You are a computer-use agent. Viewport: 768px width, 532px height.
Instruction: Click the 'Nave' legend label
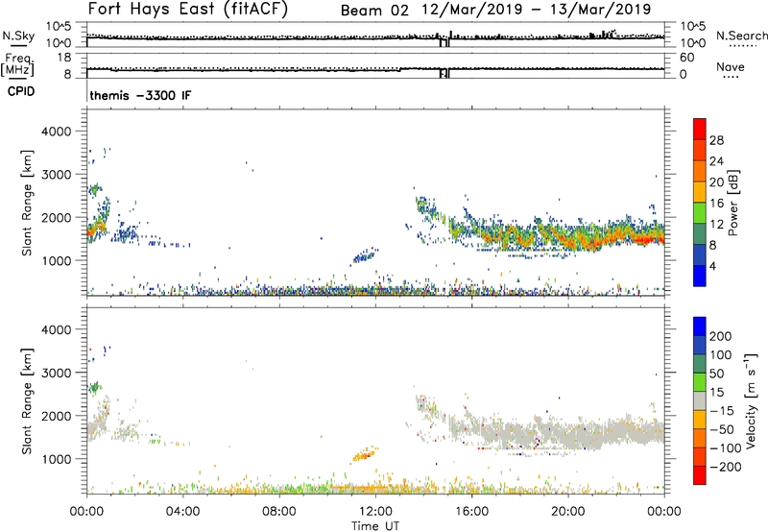coord(730,66)
